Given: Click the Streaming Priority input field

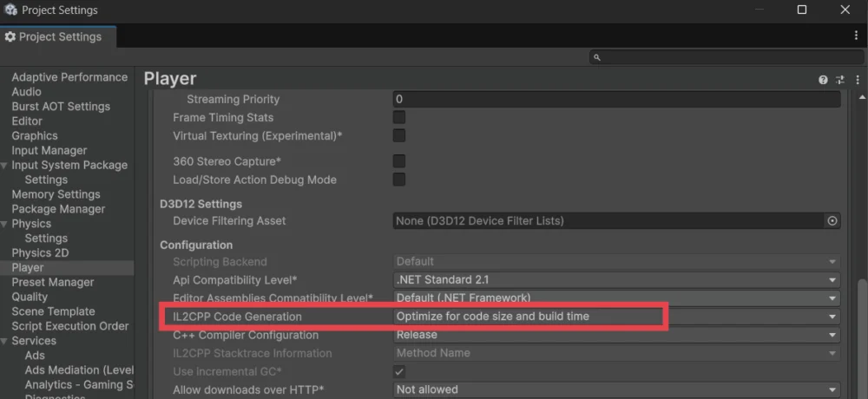Looking at the screenshot, I should (616, 100).
